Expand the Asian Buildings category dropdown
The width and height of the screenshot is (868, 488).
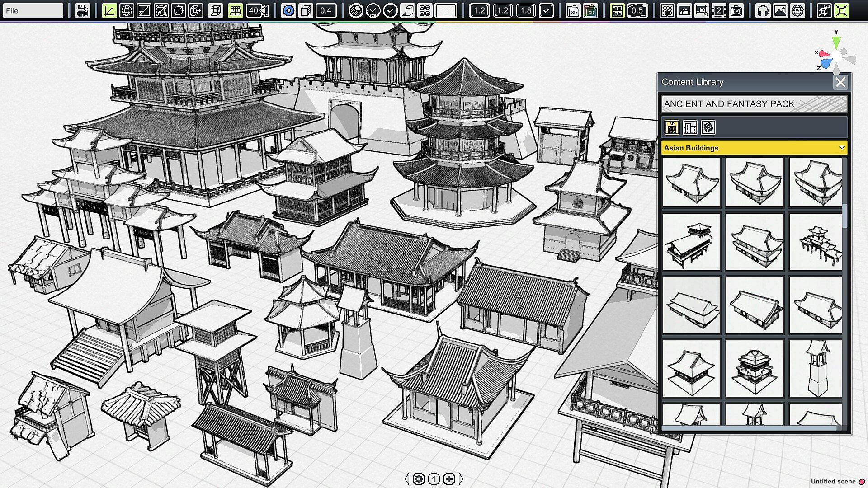(x=841, y=148)
